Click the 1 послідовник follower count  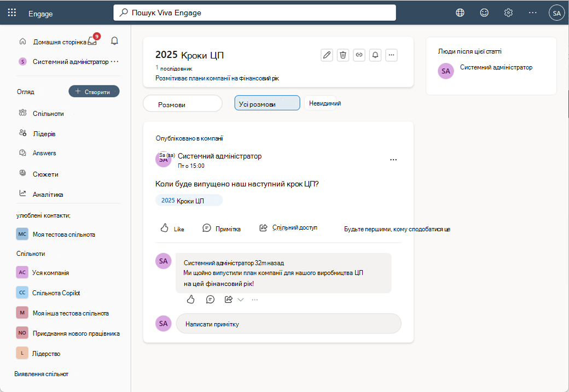(x=174, y=68)
